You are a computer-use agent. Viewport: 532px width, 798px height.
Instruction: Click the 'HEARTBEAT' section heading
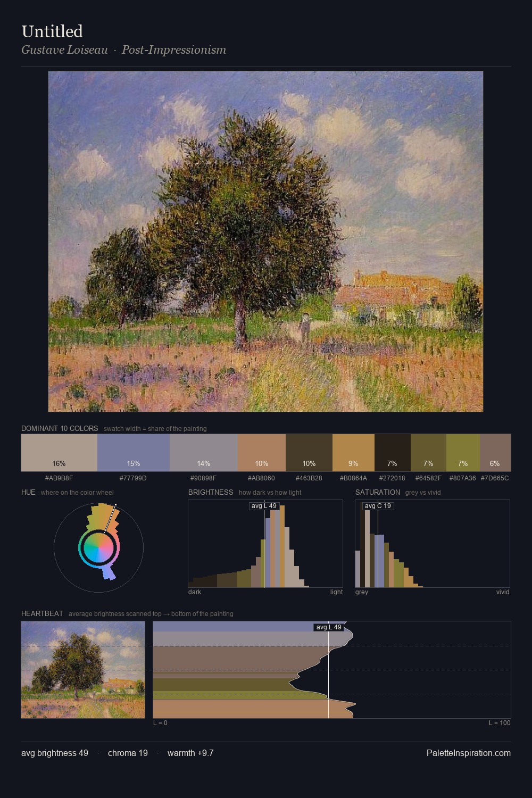coord(42,613)
